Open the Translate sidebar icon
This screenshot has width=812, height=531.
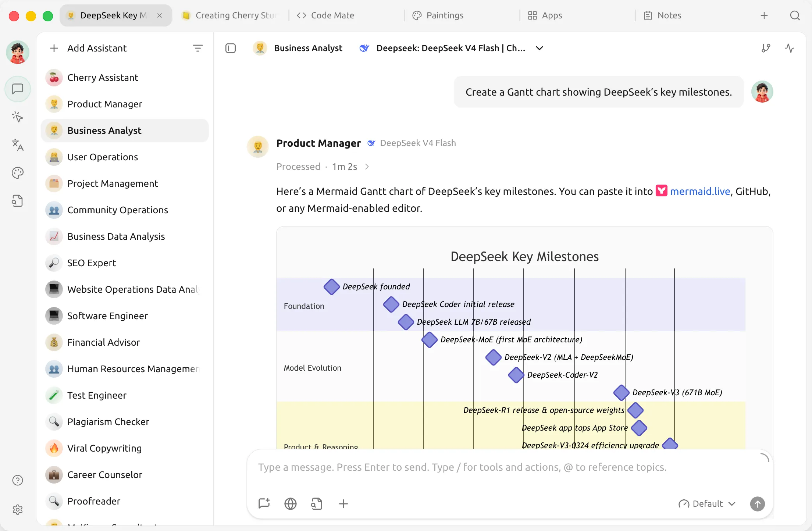click(x=18, y=145)
